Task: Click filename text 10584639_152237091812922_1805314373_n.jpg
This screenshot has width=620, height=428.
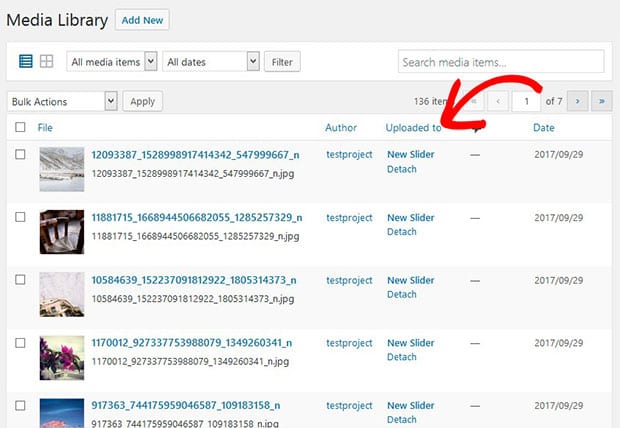Action: (x=193, y=299)
